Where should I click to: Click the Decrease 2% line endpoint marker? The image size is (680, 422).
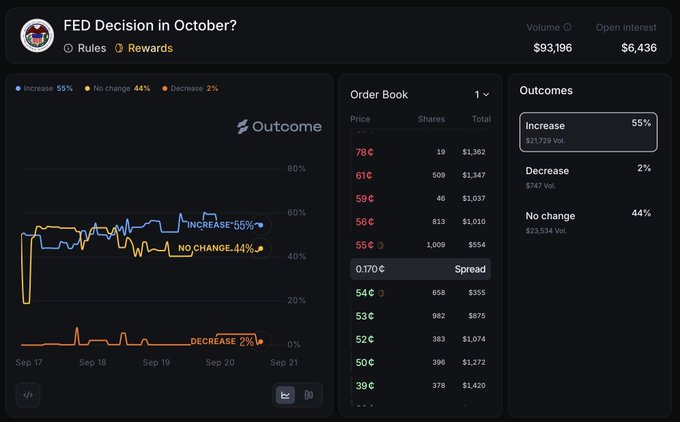pos(260,342)
